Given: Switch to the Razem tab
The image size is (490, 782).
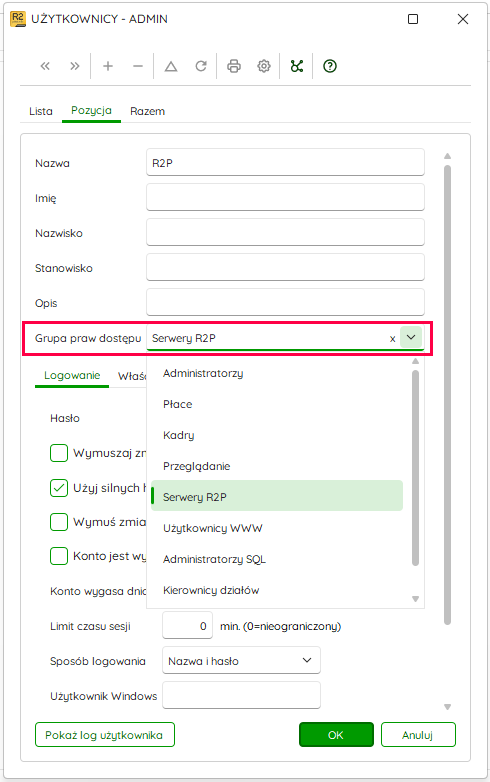Looking at the screenshot, I should [148, 111].
